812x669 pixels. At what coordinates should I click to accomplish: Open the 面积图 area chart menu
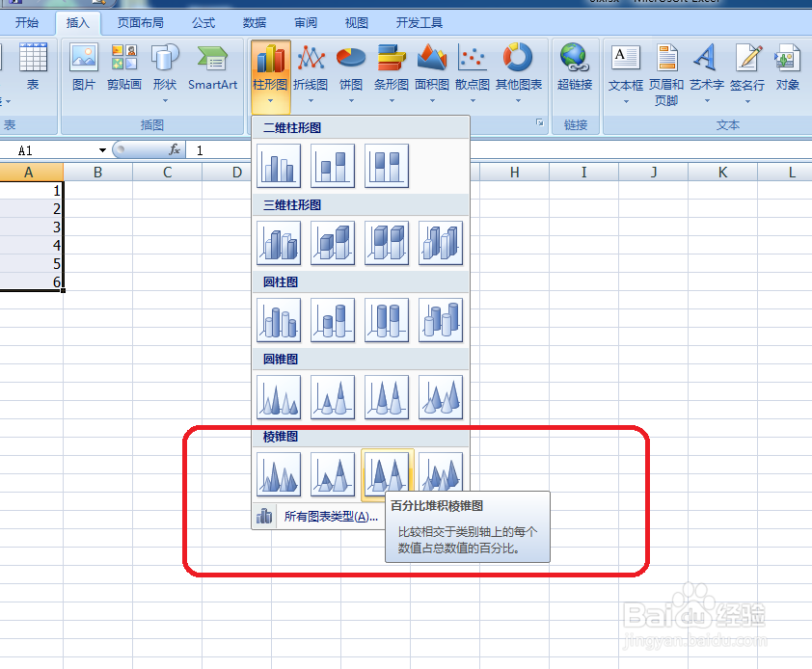point(432,75)
